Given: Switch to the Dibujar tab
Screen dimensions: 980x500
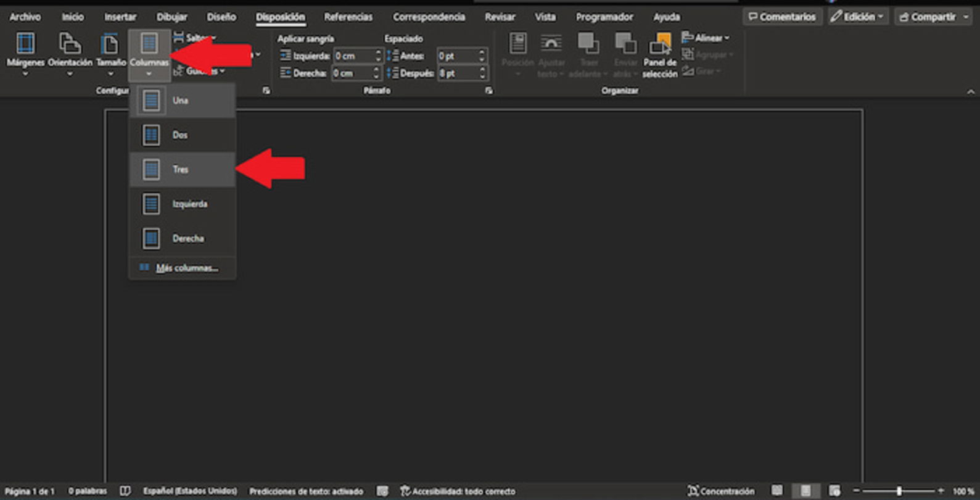Looking at the screenshot, I should [x=171, y=17].
